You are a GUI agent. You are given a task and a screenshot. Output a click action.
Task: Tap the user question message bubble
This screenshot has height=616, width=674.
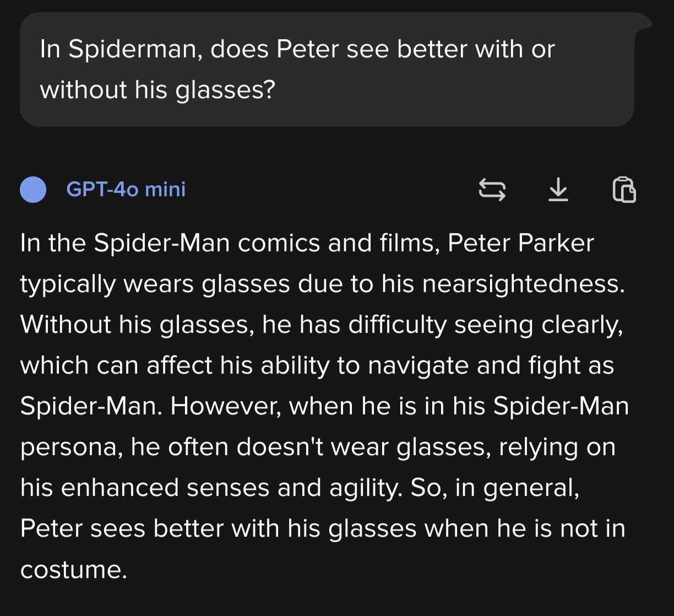pyautogui.click(x=327, y=69)
